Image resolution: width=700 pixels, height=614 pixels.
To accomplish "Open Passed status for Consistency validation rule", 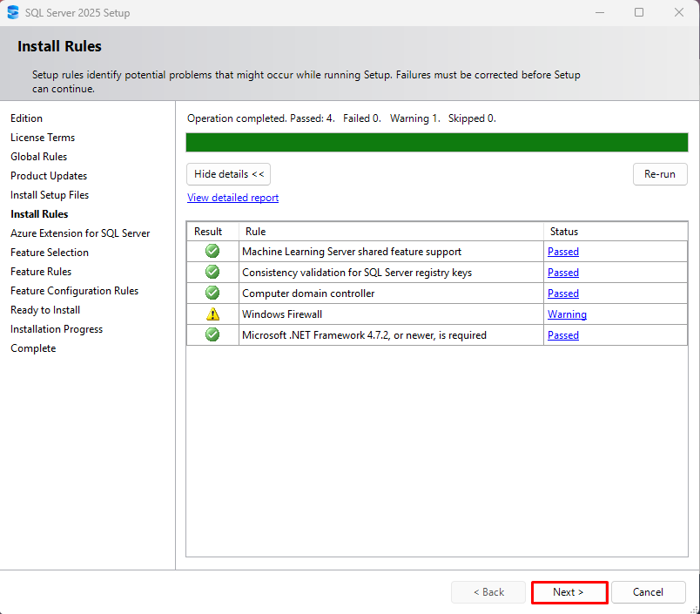I will coord(563,273).
